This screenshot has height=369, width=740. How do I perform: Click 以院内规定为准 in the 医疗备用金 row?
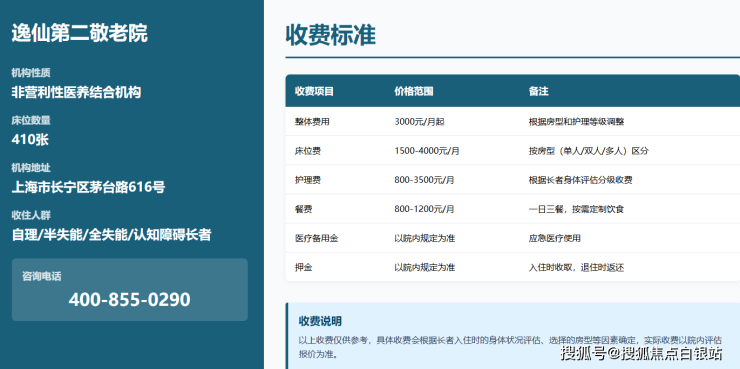coord(425,238)
